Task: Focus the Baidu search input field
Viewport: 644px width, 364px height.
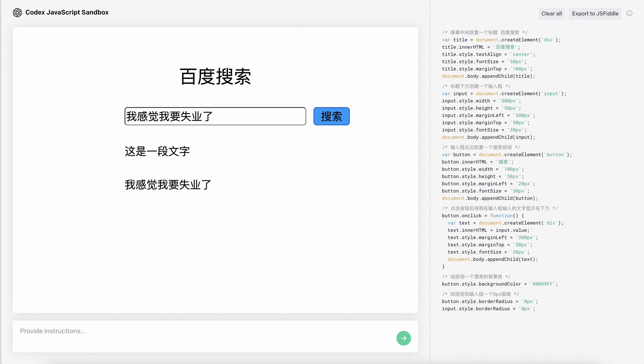Action: 215,116
